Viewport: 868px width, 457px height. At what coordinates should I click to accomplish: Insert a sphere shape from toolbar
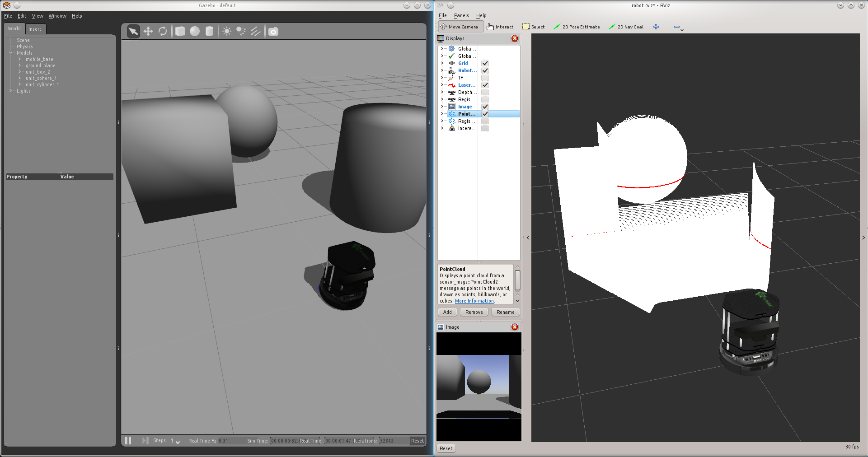(195, 31)
